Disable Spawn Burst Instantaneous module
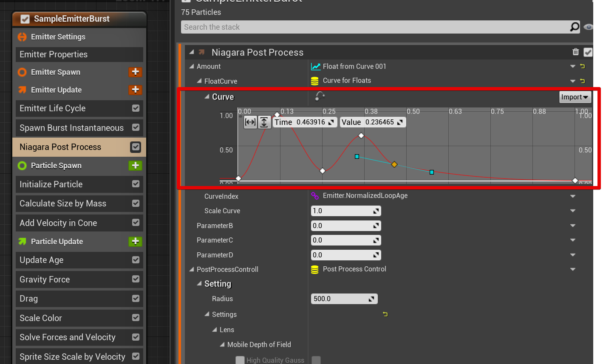 [x=136, y=127]
